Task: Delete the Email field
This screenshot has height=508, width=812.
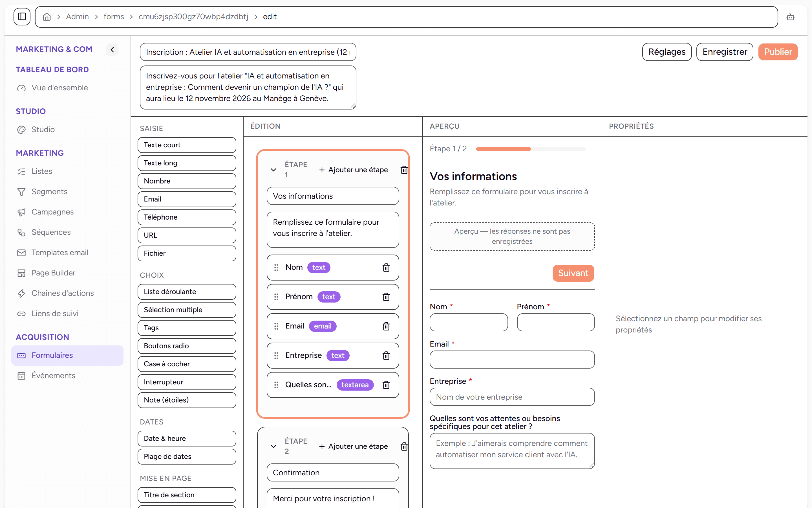Action: click(386, 326)
